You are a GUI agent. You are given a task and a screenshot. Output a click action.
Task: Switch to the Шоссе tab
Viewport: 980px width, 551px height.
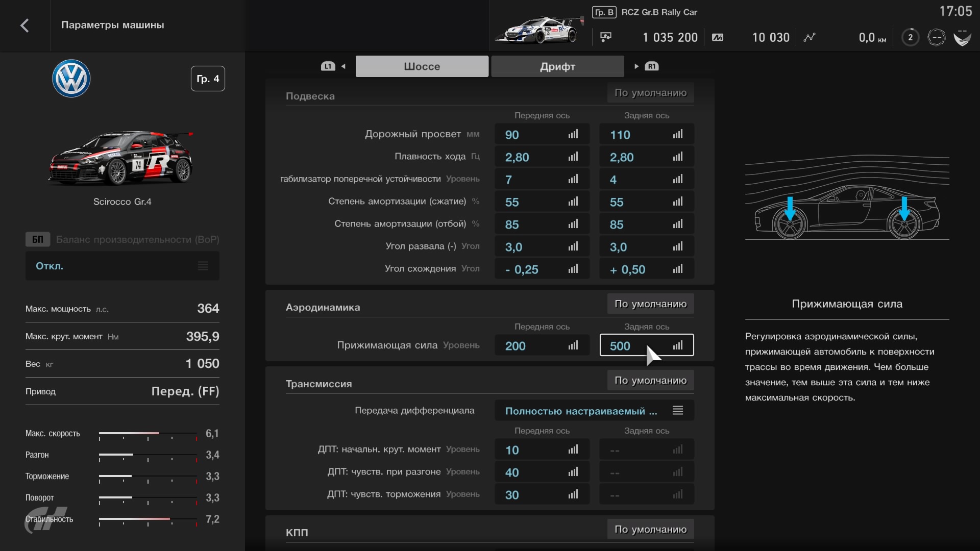pyautogui.click(x=422, y=66)
